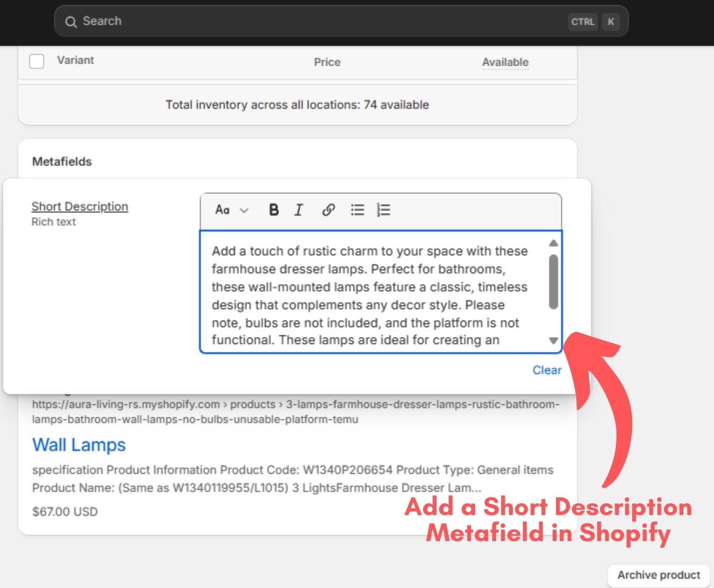
Task: Open the Wall Lamps listing title
Action: (79, 445)
